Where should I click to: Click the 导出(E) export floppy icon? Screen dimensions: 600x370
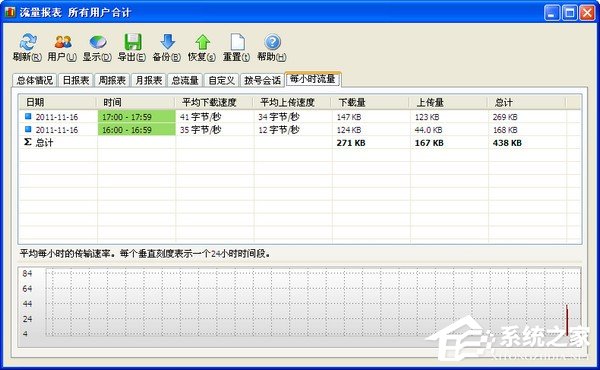pos(133,42)
